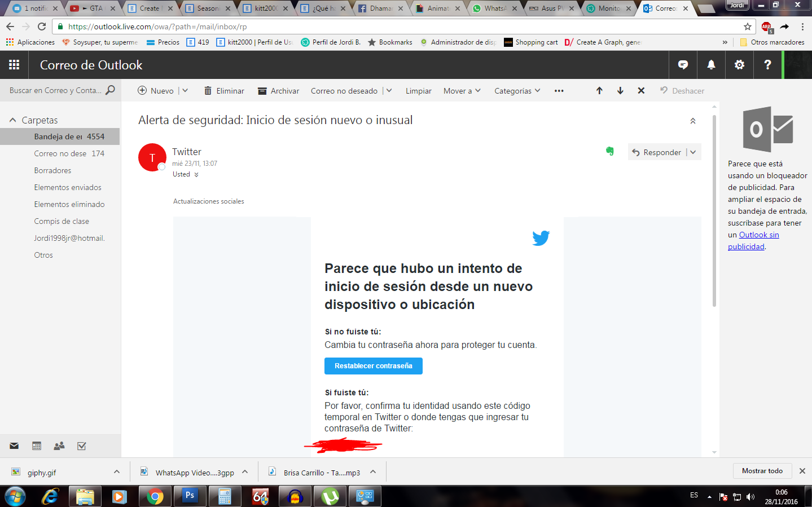Viewport: 812px width, 507px height.
Task: Open the Mover a dropdown
Action: pos(462,91)
